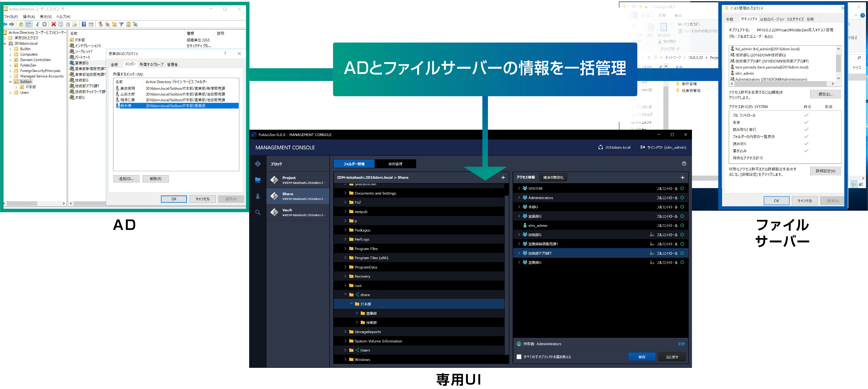The width and height of the screenshot is (868, 389).
Task: Collapse the share folder in FolderZen tree
Action: coord(345,295)
